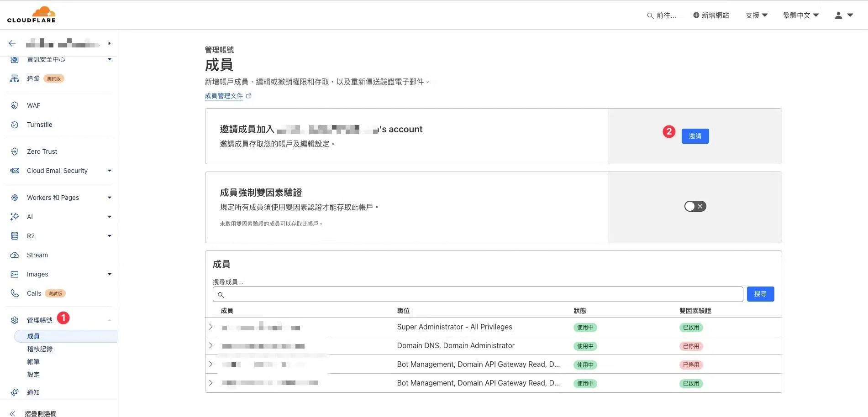This screenshot has height=417, width=868.
Task: Click the blue 邀請 button
Action: coord(695,136)
